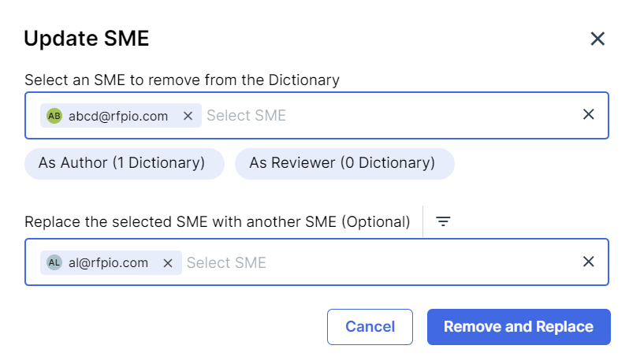Confirm with Remove and Replace
Screen dimensions: 629x364
[519, 327]
